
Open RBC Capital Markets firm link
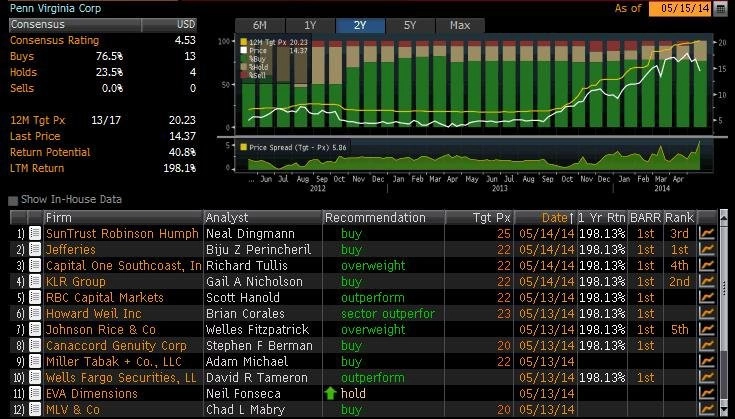[105, 297]
